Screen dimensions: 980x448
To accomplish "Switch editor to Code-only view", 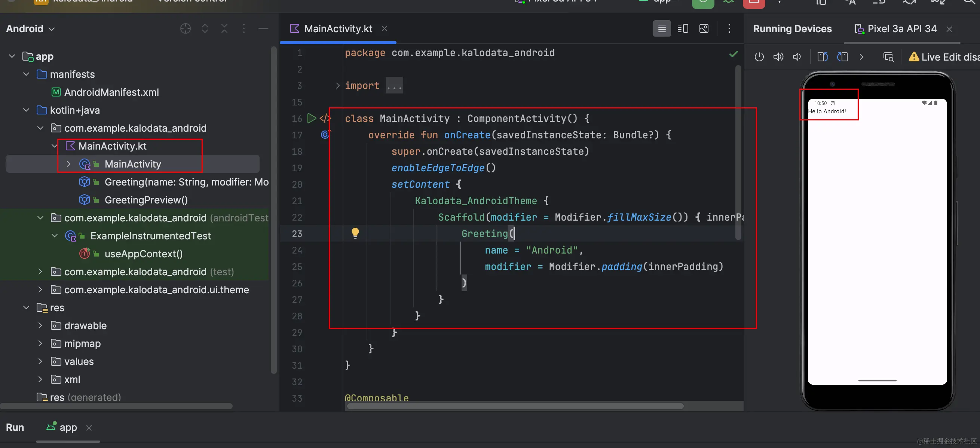I will click(x=662, y=28).
